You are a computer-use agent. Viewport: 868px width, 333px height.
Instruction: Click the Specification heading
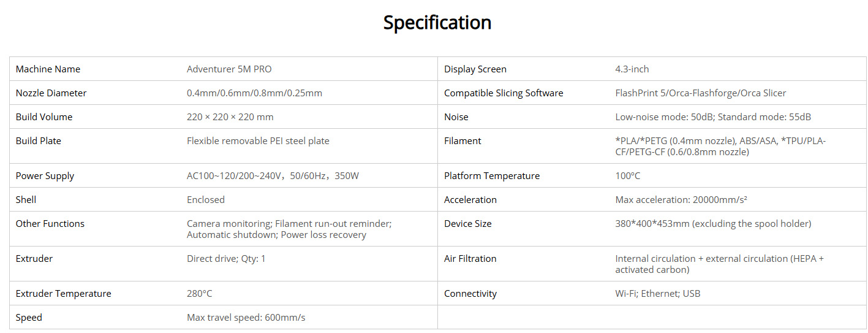tap(437, 23)
